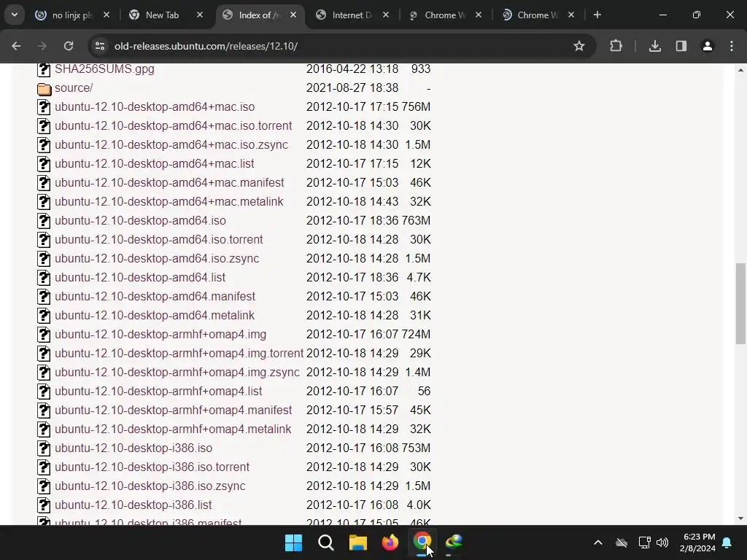Open the Chrome profile icon
The image size is (747, 560).
tap(708, 46)
